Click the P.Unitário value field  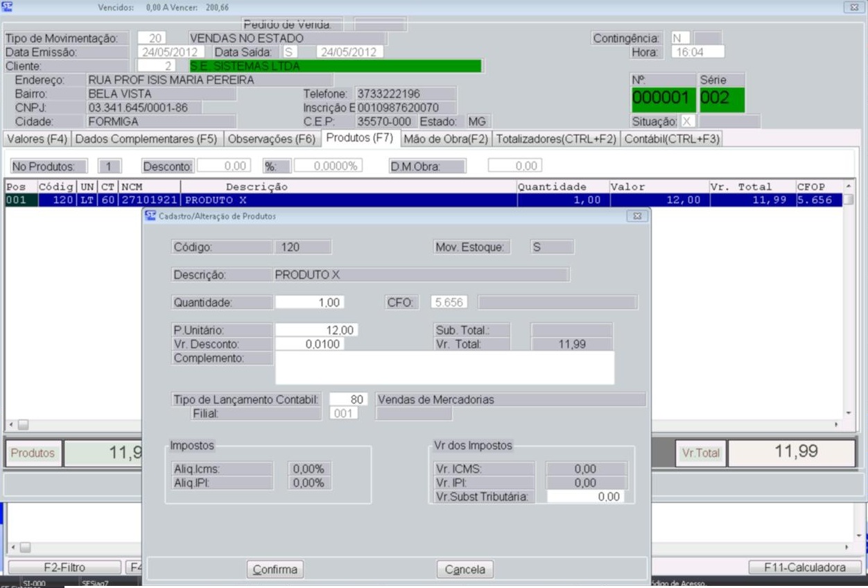[x=316, y=330]
